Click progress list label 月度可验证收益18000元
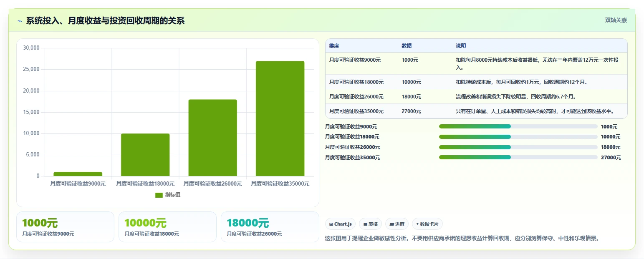This screenshot has height=259, width=644. 352,137
